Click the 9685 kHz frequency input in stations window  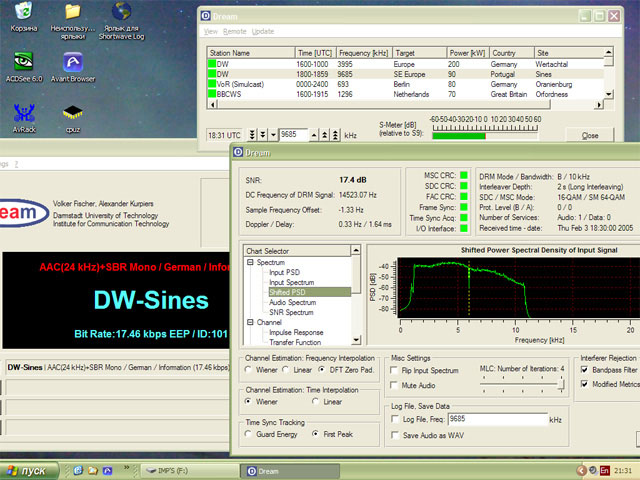point(293,134)
